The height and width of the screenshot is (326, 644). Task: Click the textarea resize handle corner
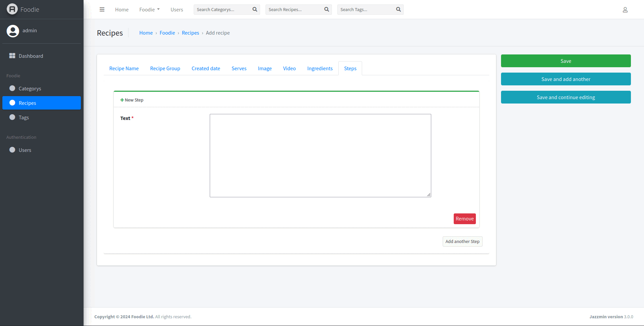429,195
